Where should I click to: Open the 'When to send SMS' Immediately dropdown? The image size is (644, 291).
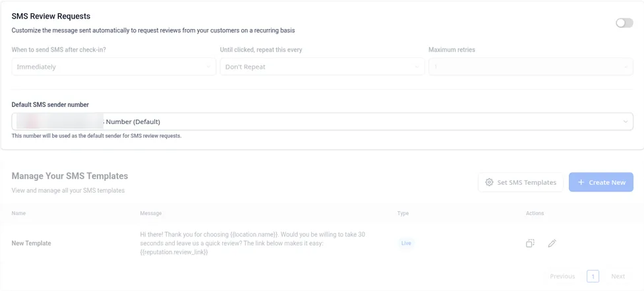click(114, 67)
